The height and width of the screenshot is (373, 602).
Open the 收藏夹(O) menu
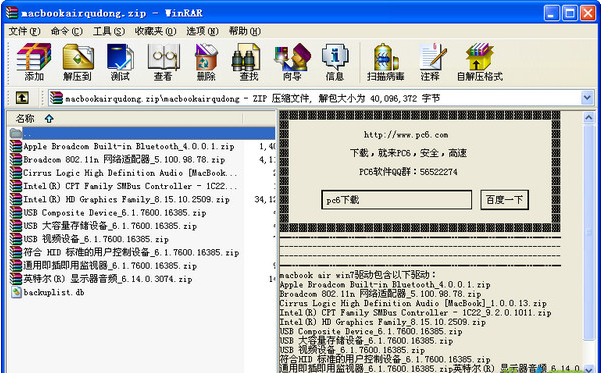pyautogui.click(x=155, y=31)
